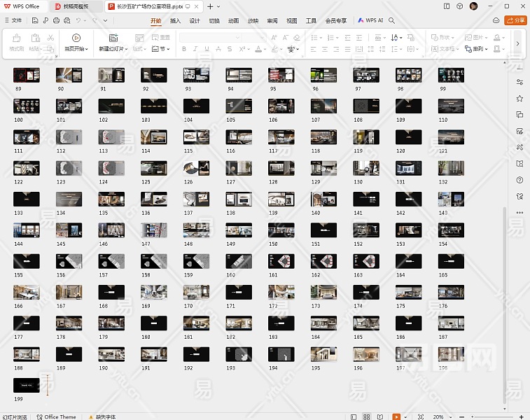Viewport: 530px width, 420px height.
Task: Click the orange 分享 share button
Action: point(515,21)
